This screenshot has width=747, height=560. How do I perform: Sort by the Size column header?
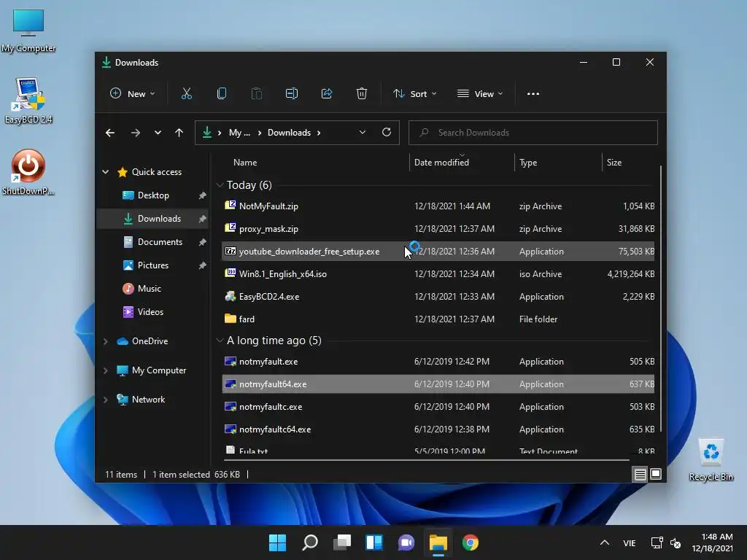click(x=629, y=163)
